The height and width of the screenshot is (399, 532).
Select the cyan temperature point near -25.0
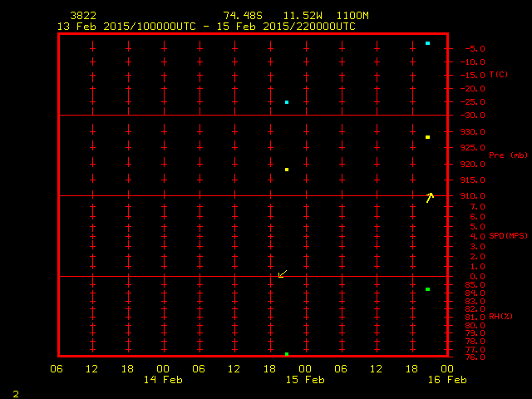[287, 102]
